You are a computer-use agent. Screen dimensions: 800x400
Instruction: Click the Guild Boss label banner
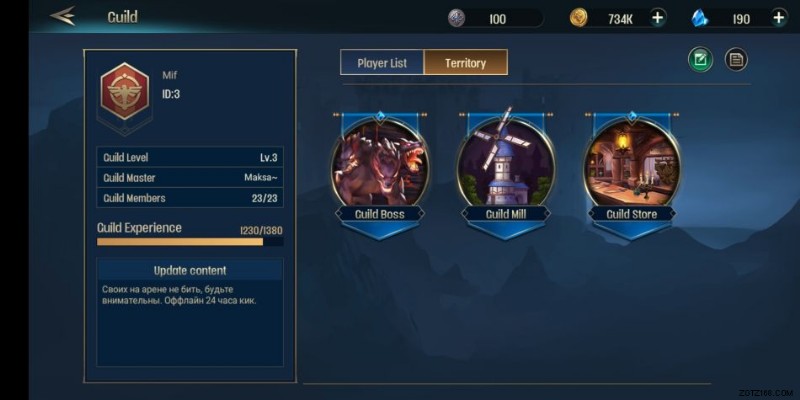click(x=380, y=214)
